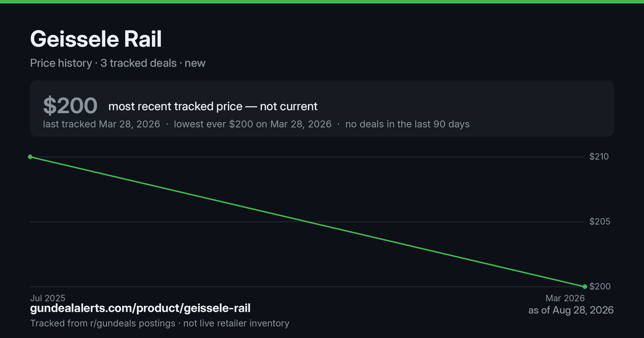Click the $205 horizontal gridline
644x338 pixels.
point(307,222)
